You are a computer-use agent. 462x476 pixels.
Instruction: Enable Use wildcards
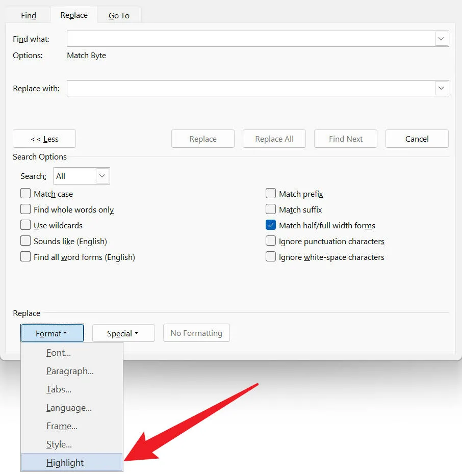click(x=25, y=225)
